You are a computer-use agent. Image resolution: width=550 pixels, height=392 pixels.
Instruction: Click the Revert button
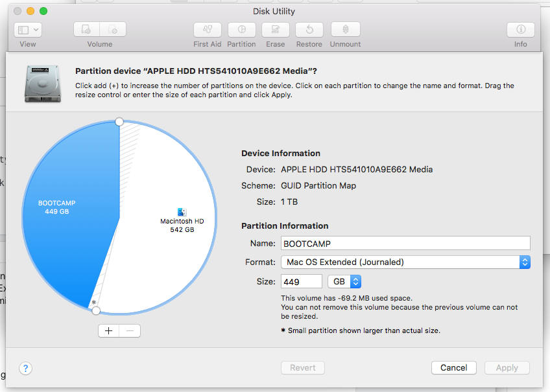(303, 368)
